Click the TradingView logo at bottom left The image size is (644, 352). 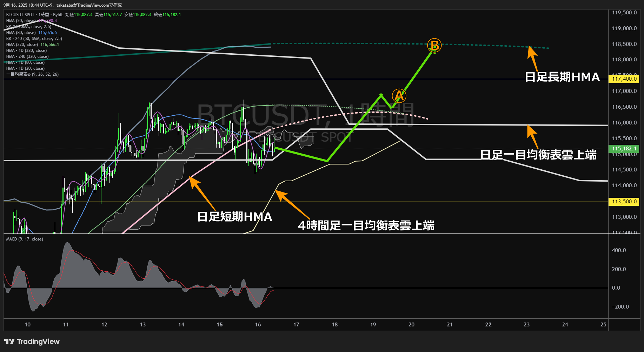32,341
